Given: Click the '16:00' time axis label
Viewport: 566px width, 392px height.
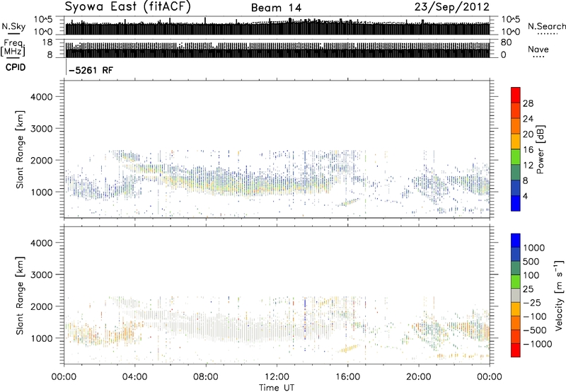Looking at the screenshot, I should (x=347, y=377).
